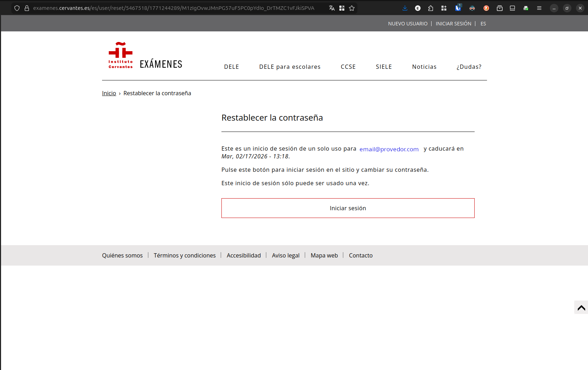Select SIELE in the navigation bar
Viewport: 588px width, 370px height.
[384, 67]
